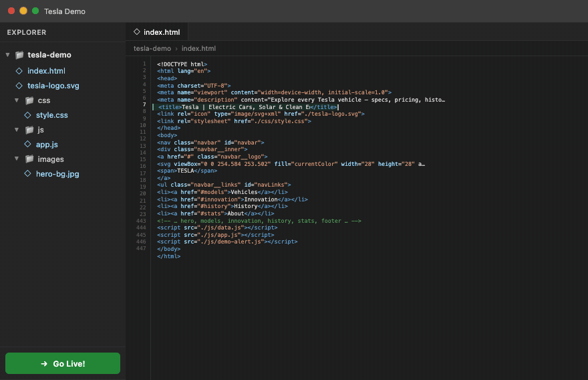Image resolution: width=588 pixels, height=380 pixels.
Task: Click the div class="navbar__inner" line
Action: point(202,149)
